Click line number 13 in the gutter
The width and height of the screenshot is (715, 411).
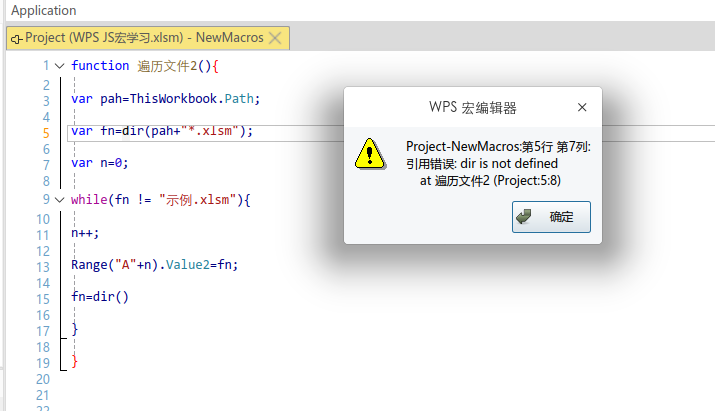point(43,267)
